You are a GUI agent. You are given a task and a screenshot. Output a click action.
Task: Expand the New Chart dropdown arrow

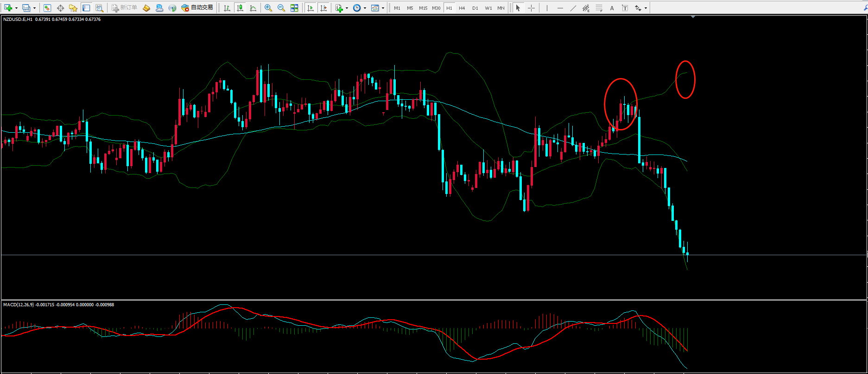pos(16,8)
